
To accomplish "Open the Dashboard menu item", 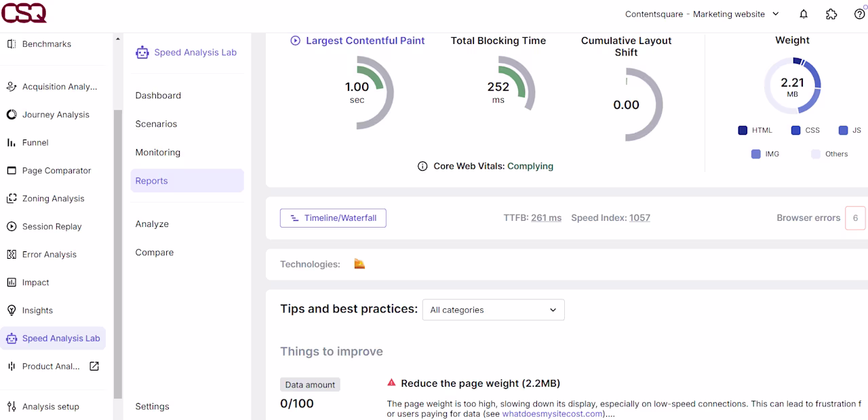I will (x=187, y=96).
